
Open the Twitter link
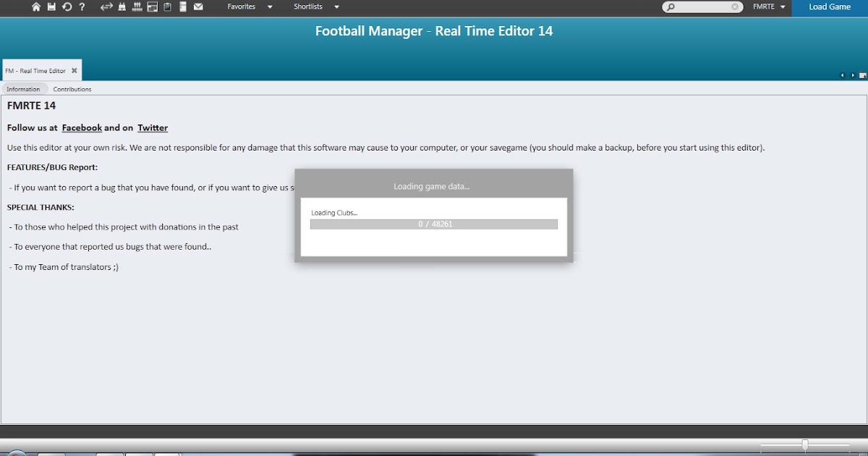(x=153, y=127)
